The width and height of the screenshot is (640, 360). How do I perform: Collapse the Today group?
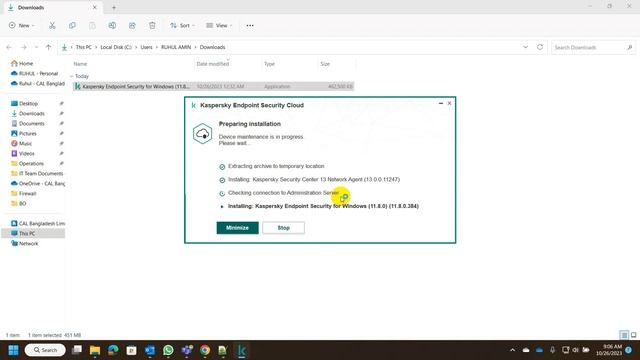click(72, 76)
